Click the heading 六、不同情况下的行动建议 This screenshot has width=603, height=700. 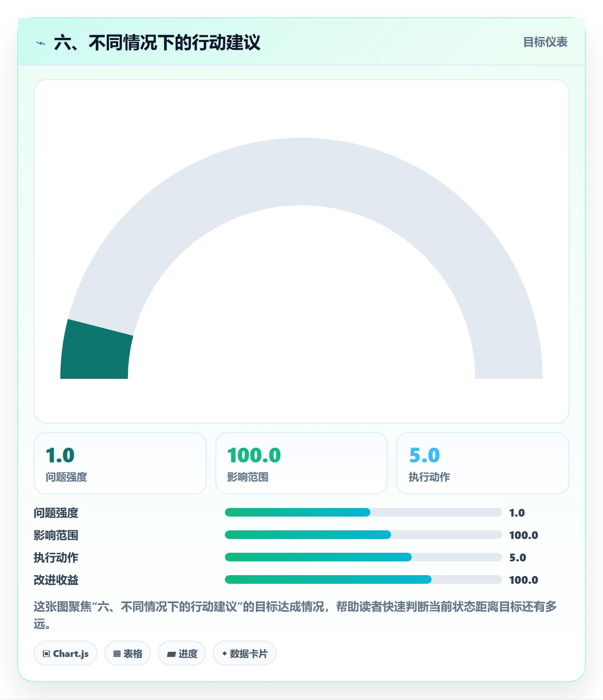tap(157, 43)
